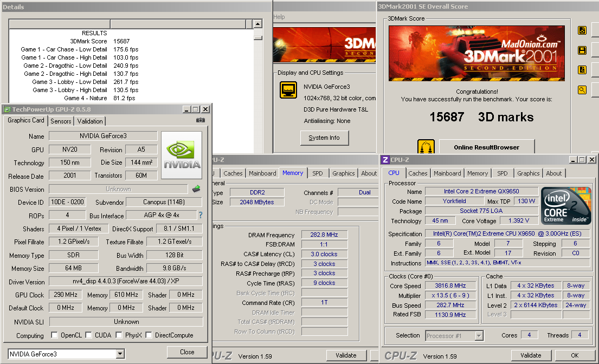Open the SPD tab in front CPU-Z window

point(503,173)
